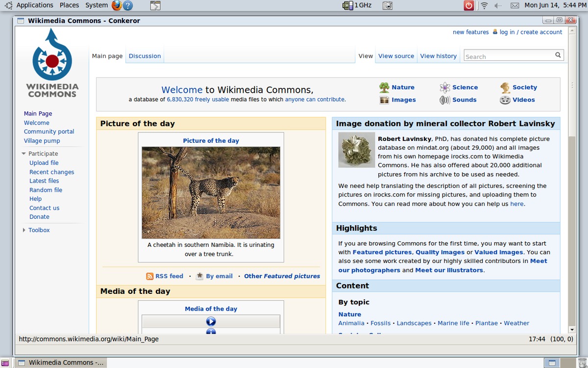
Task: Click the Sounds speaker icon
Action: pos(444,100)
